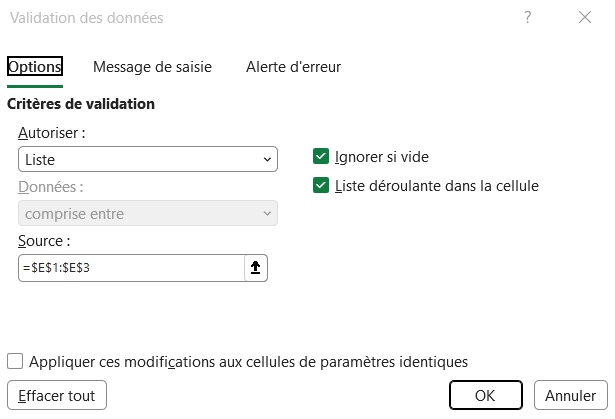Click the Autoriser label
Image resolution: width=615 pixels, height=419 pixels.
[x=51, y=133]
